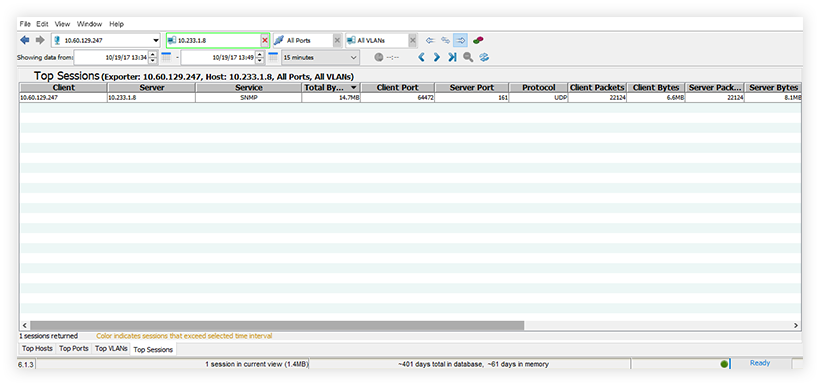Go forward with the gray right arrow
This screenshot has height=387, width=821.
(40, 40)
